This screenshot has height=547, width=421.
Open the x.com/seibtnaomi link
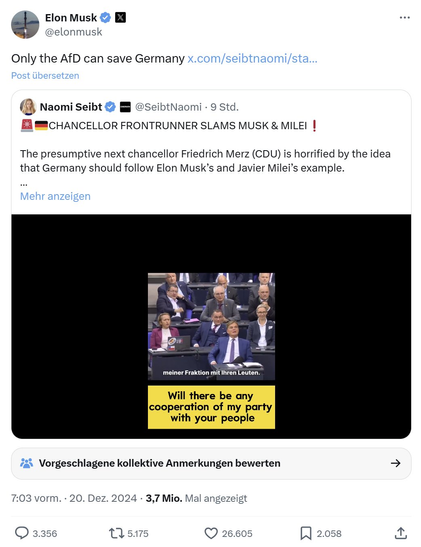pos(252,58)
